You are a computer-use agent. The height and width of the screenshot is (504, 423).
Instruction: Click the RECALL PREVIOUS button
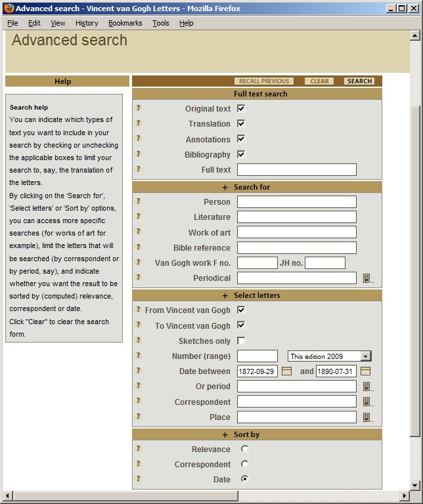[264, 81]
